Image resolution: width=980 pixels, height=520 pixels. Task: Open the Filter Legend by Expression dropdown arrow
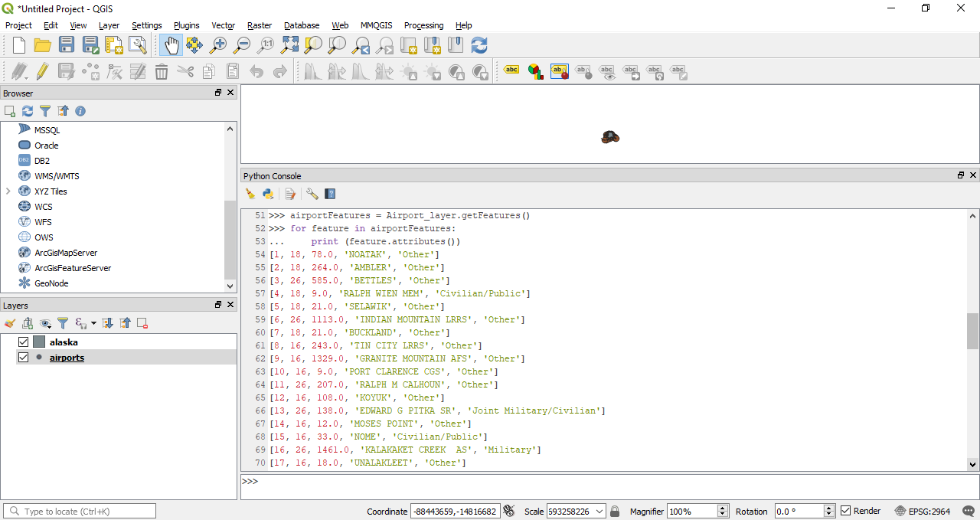click(x=93, y=323)
